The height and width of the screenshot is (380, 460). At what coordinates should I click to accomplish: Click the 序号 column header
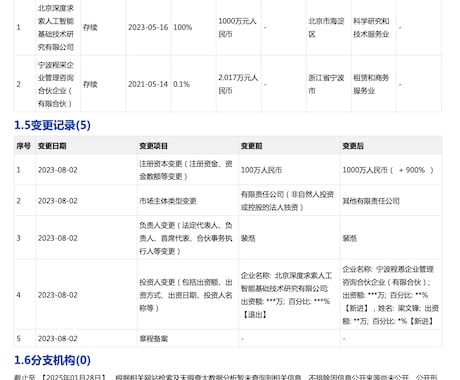23,146
